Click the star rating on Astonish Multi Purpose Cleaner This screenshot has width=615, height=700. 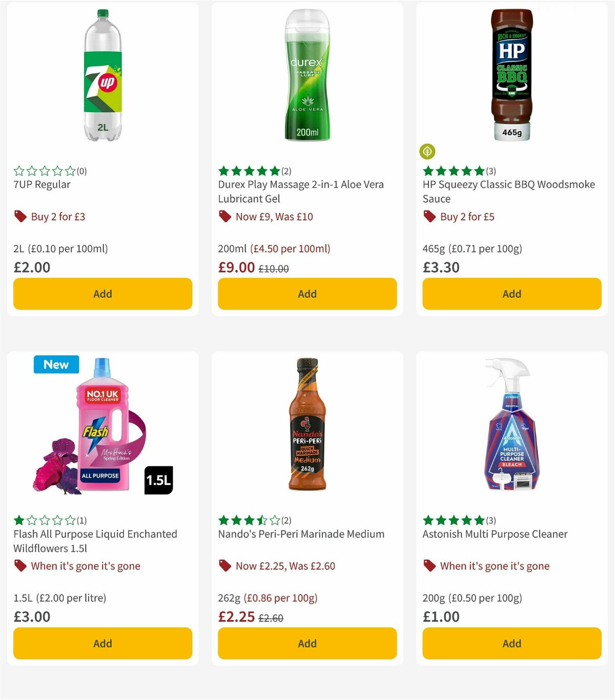pyautogui.click(x=453, y=520)
